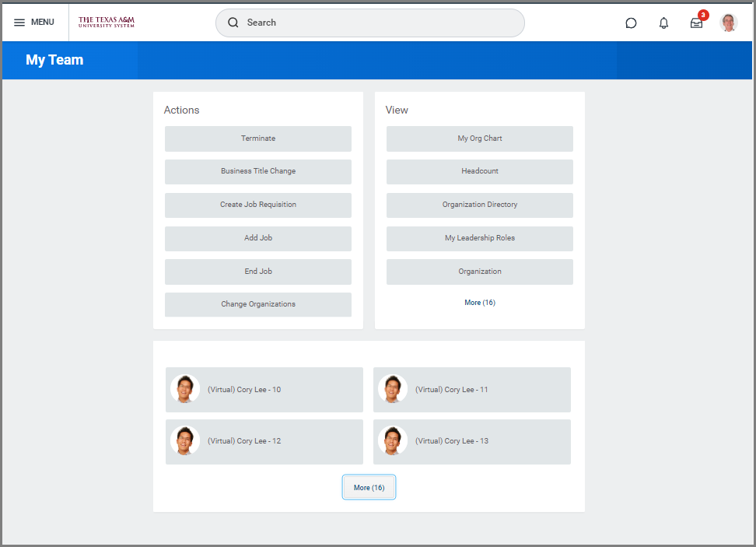Click the Cory Lee - 10 profile photo
This screenshot has height=547, width=756.
[185, 389]
